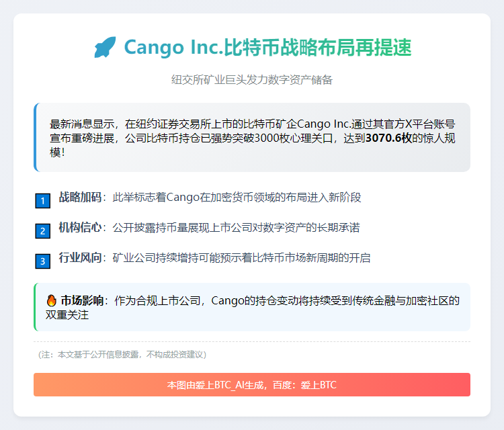Click the bold label 市场影响
This screenshot has width=504, height=430.
(82, 300)
